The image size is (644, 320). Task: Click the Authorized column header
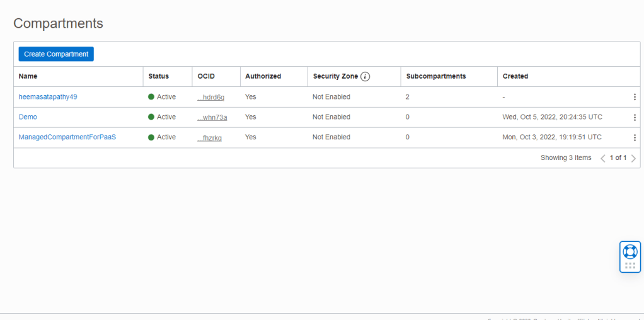(263, 76)
